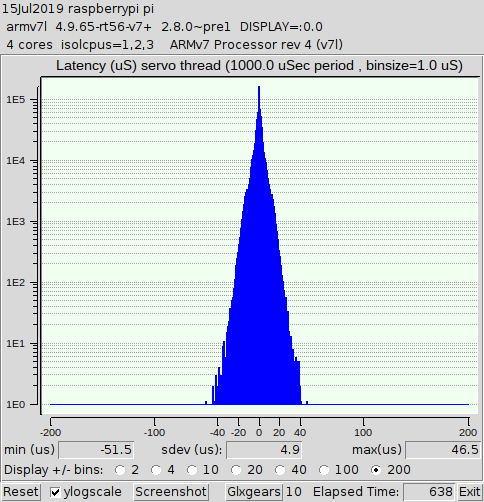484x502 pixels.
Task: Select the 2 bins radio button
Action: [x=120, y=470]
